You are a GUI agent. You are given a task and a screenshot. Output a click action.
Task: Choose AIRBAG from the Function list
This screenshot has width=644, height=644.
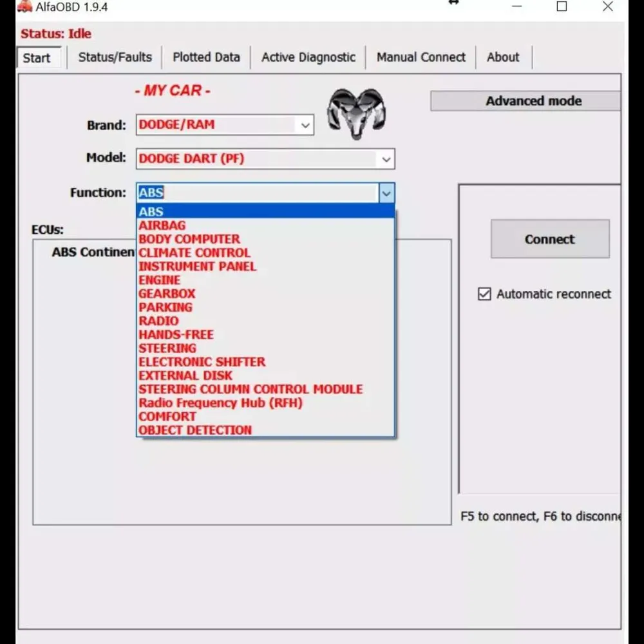click(265, 225)
